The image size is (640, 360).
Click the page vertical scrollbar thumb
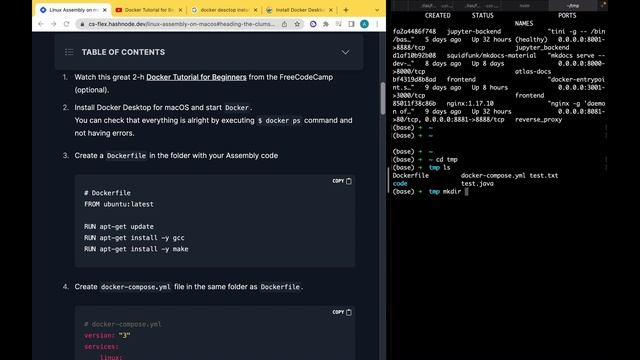383,98
